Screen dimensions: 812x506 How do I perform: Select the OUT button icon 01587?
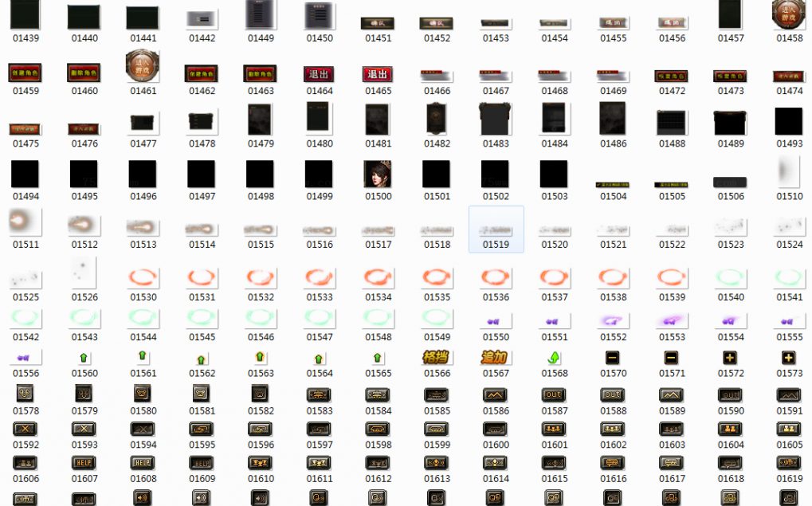pyautogui.click(x=555, y=394)
